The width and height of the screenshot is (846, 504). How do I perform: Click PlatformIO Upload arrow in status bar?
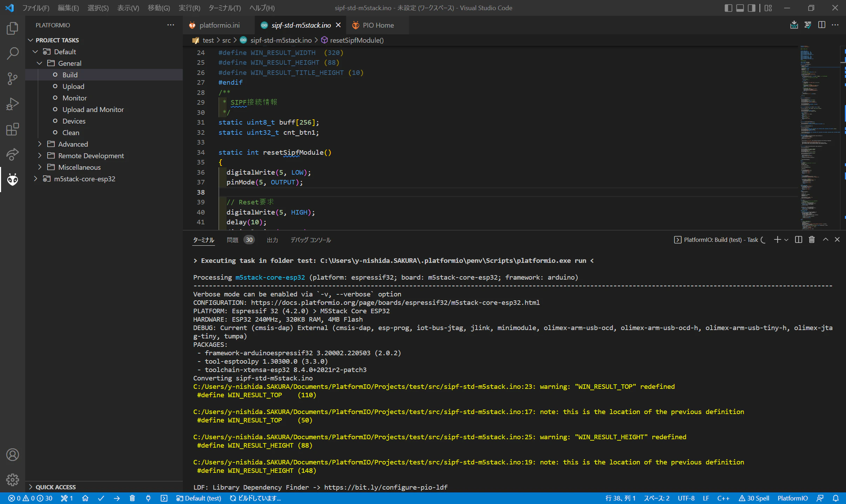117,498
